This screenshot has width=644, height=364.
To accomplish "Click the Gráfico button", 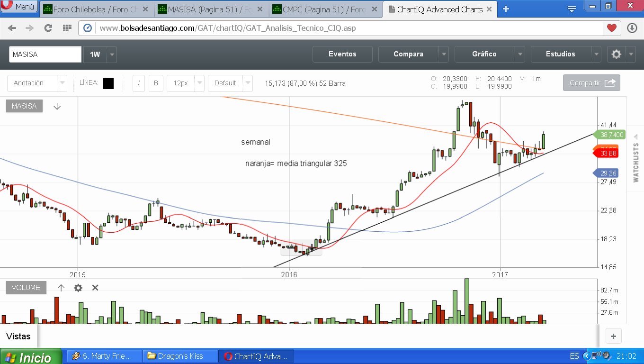I will coord(484,54).
